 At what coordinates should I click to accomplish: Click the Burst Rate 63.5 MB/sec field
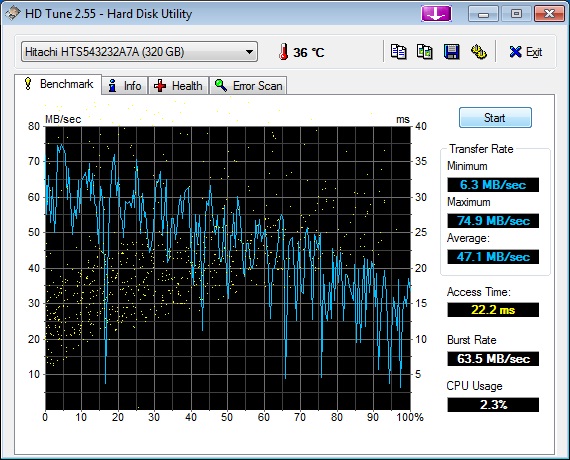click(x=493, y=359)
